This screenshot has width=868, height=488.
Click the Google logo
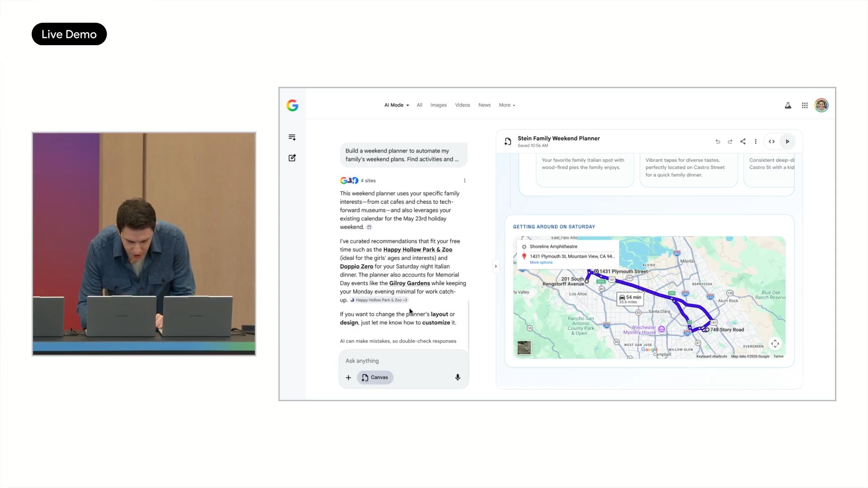[292, 105]
